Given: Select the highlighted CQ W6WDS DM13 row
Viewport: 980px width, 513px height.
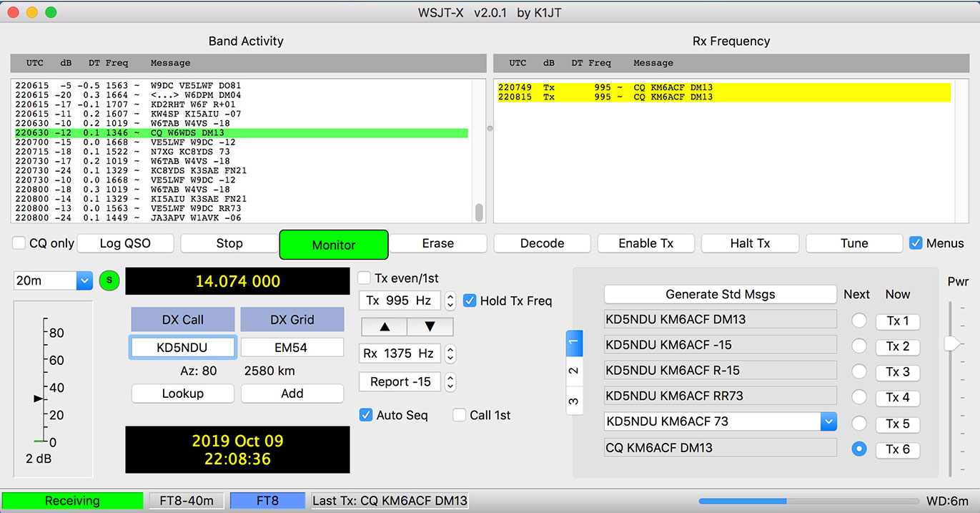Looking at the screenshot, I should [x=242, y=133].
